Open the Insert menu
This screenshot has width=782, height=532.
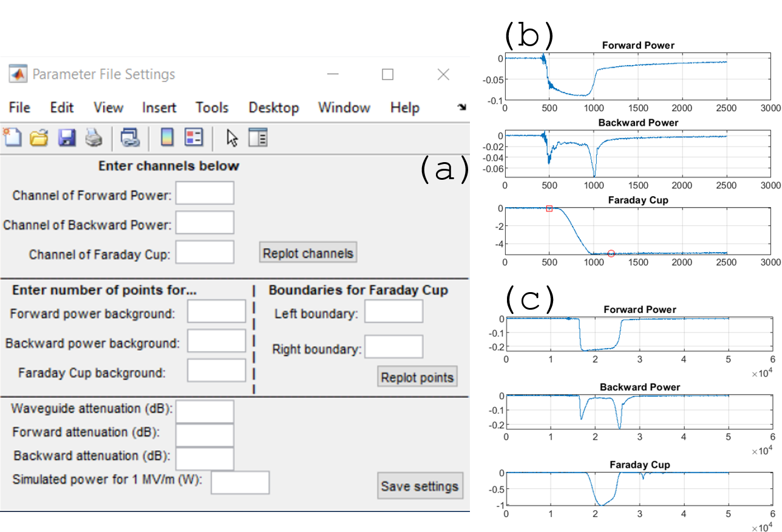tap(159, 107)
